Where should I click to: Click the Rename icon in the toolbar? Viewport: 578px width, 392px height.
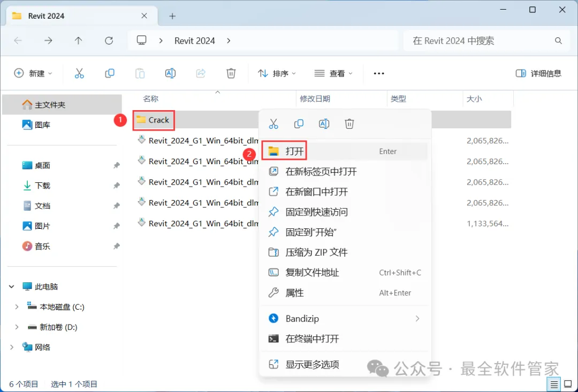pyautogui.click(x=170, y=73)
